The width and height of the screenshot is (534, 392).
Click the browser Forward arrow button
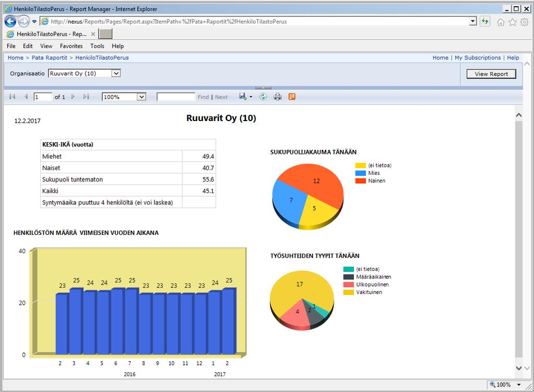click(x=23, y=21)
